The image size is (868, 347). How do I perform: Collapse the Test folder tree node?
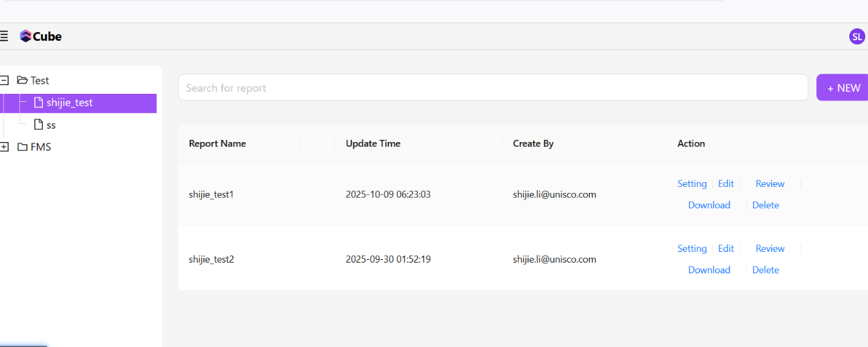point(4,80)
